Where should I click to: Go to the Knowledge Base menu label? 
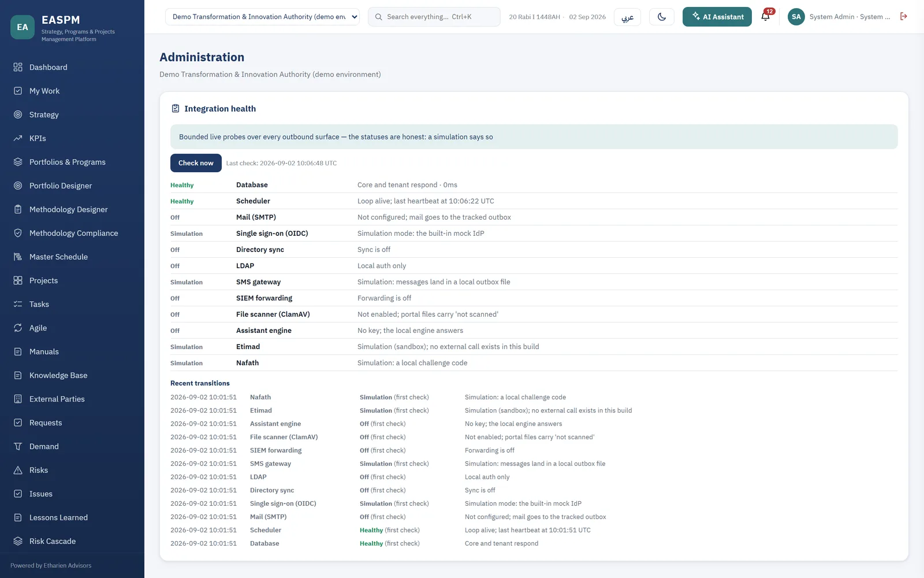(x=58, y=375)
